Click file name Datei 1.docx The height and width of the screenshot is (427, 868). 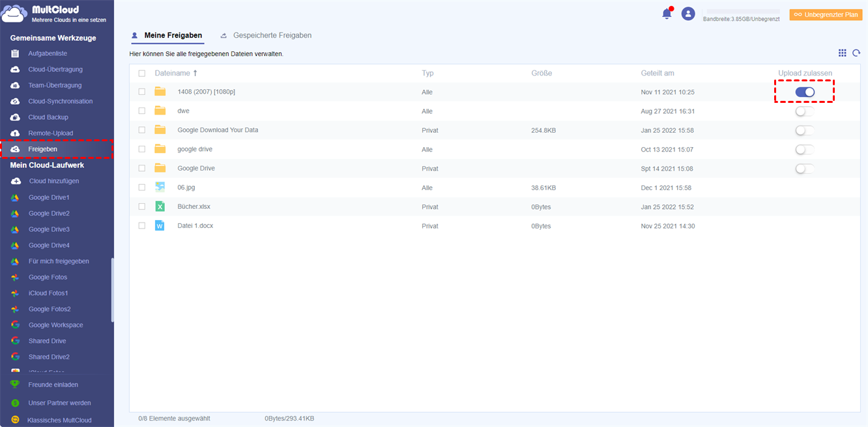pyautogui.click(x=195, y=226)
